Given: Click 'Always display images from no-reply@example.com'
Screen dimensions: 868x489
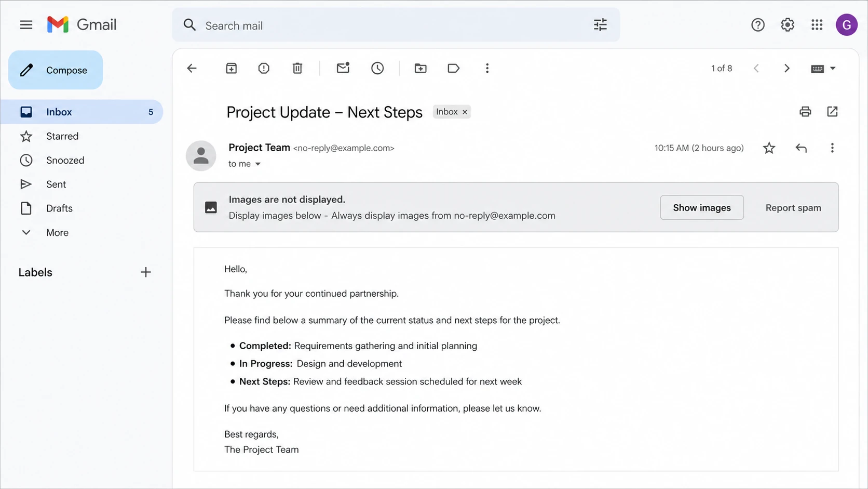Looking at the screenshot, I should coord(443,216).
